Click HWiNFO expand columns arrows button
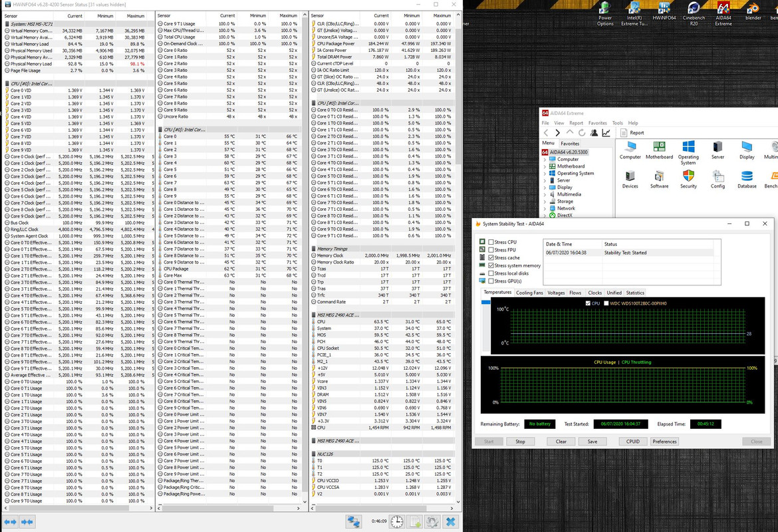This screenshot has width=778, height=532. (11, 521)
